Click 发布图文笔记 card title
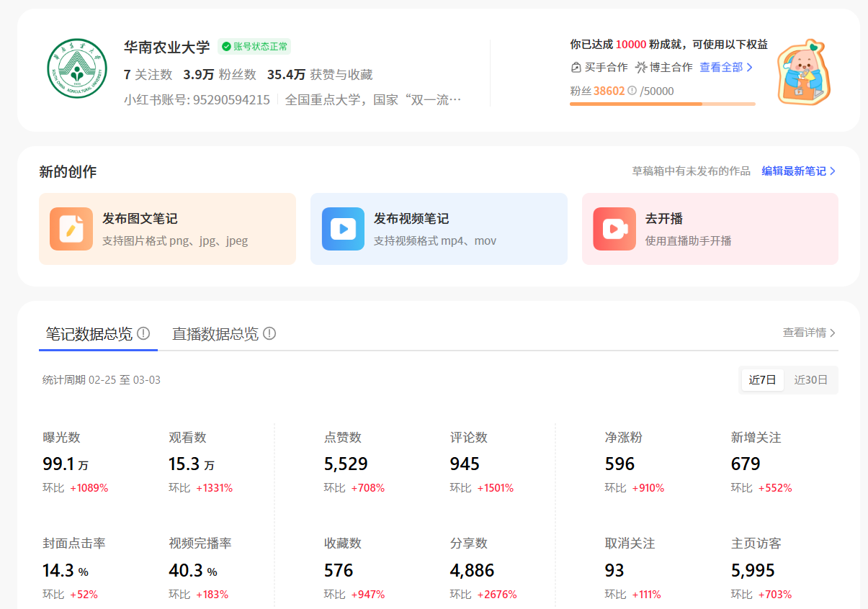This screenshot has width=868, height=609. point(140,219)
